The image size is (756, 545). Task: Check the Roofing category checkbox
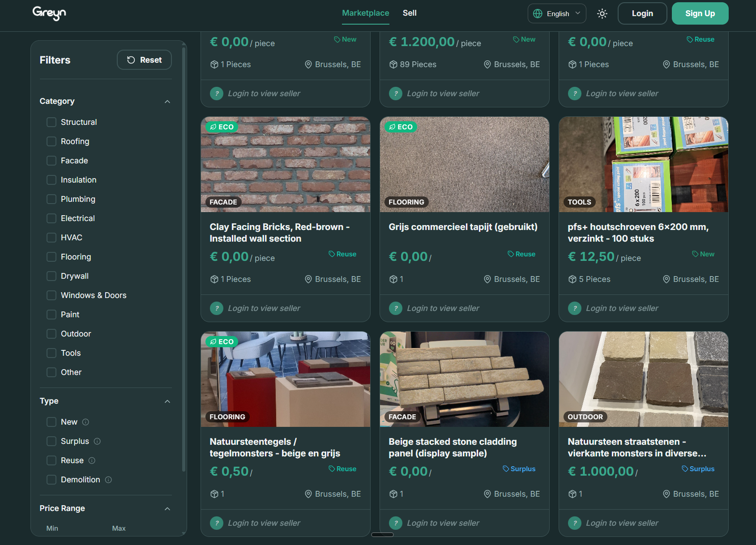51,141
